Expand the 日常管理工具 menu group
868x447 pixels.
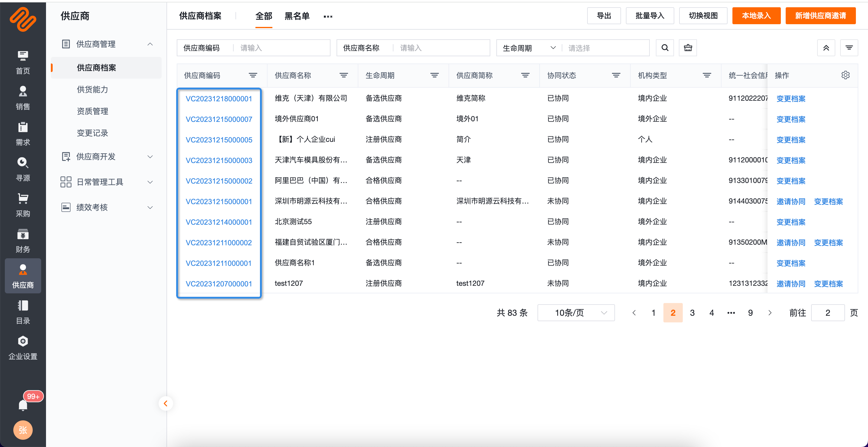[x=150, y=182]
